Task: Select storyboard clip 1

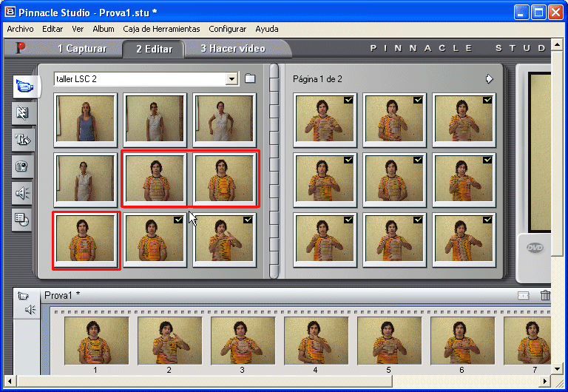Action: pyautogui.click(x=96, y=340)
